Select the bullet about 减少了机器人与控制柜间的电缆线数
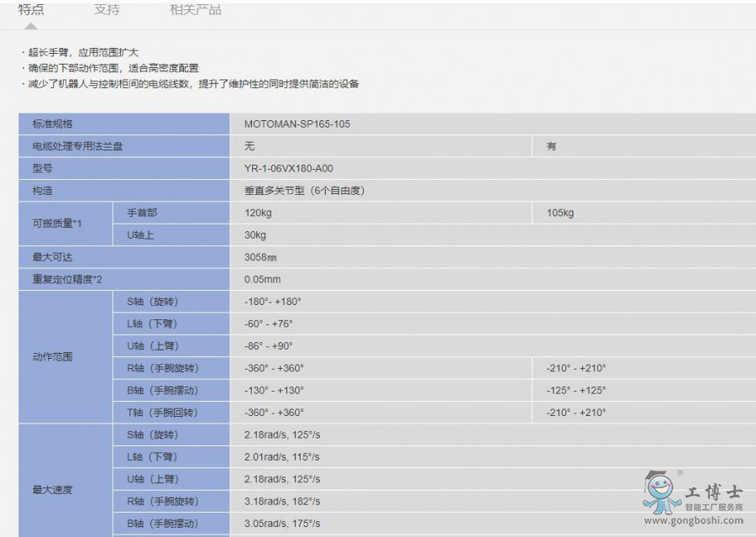The image size is (756, 537). click(x=193, y=84)
